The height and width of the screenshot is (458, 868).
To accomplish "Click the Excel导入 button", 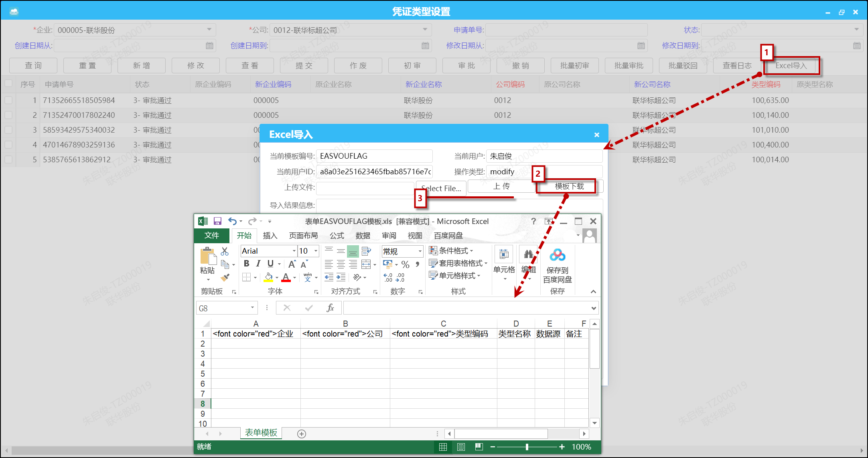I will click(791, 66).
